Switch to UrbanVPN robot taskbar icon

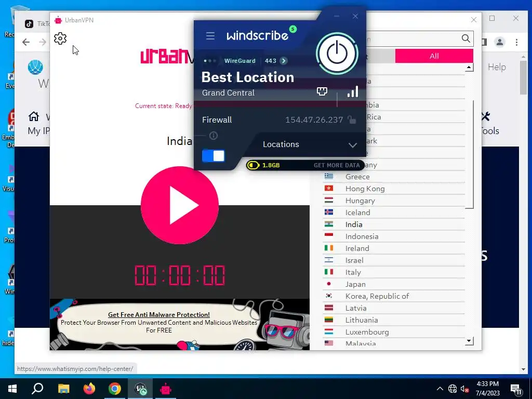click(x=166, y=389)
